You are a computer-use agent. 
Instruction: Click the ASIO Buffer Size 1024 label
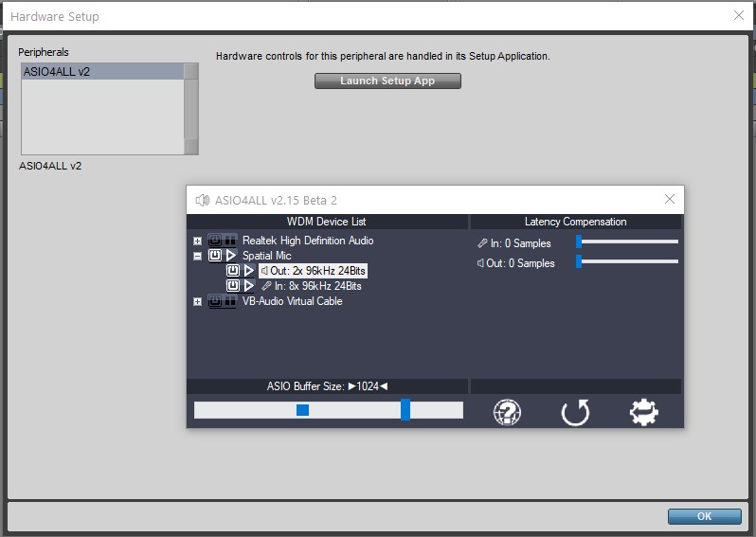point(328,386)
